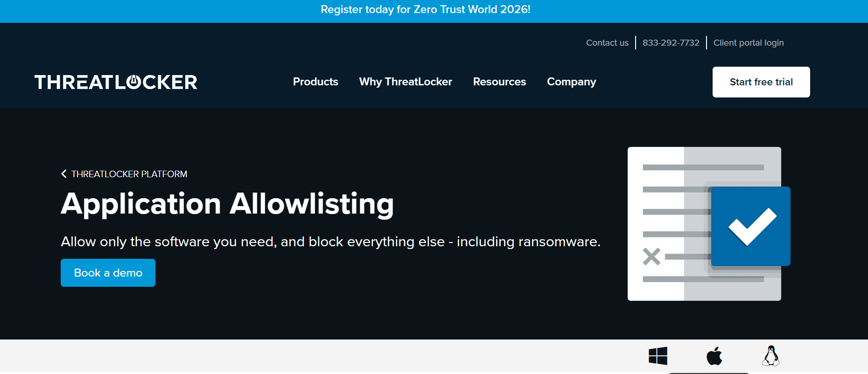This screenshot has width=868, height=374.
Task: Select the Apple macOS icon
Action: pos(714,356)
